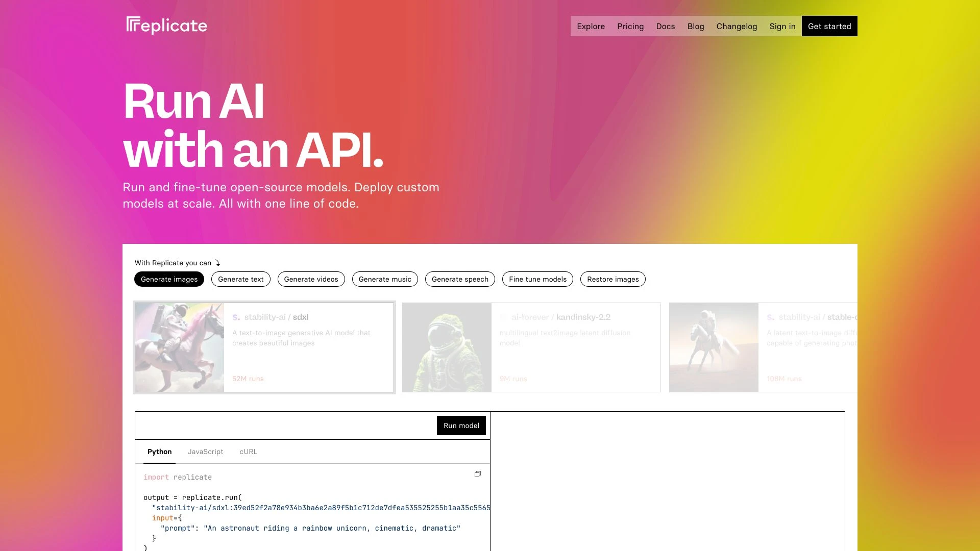Click the Sign in menu item
Image resolution: width=980 pixels, height=551 pixels.
point(782,26)
